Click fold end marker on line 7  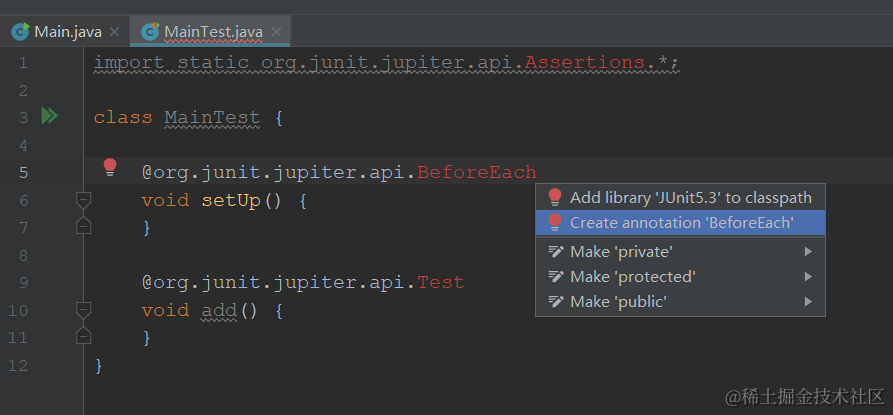[x=84, y=226]
